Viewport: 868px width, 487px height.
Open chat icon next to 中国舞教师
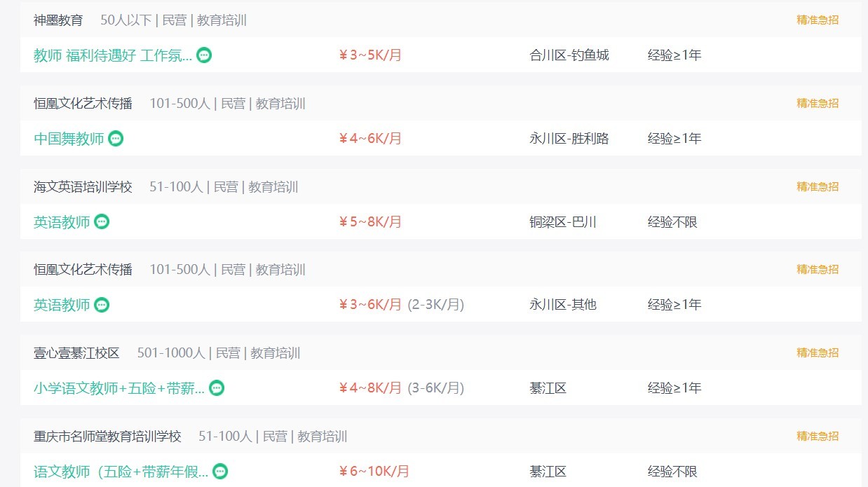[x=116, y=139]
